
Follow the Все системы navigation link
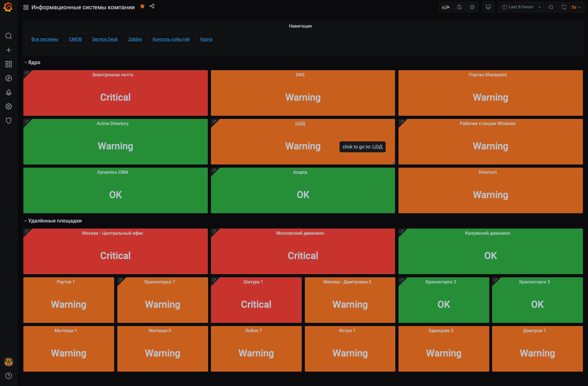point(45,39)
